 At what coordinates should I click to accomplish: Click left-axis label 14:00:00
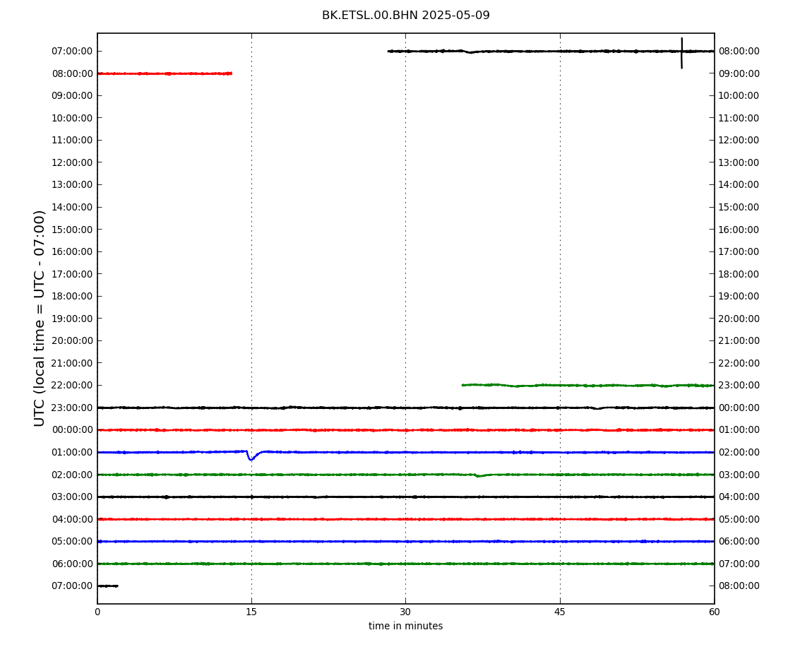[72, 207]
